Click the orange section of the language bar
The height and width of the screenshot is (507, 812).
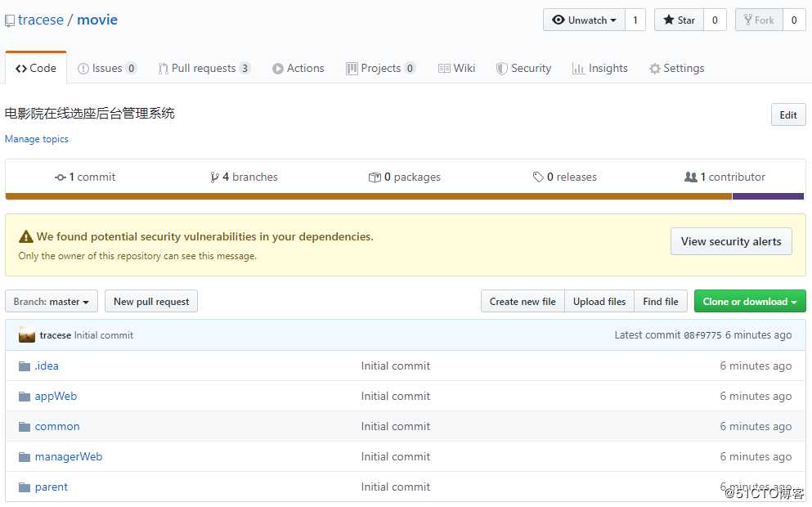pyautogui.click(x=369, y=196)
